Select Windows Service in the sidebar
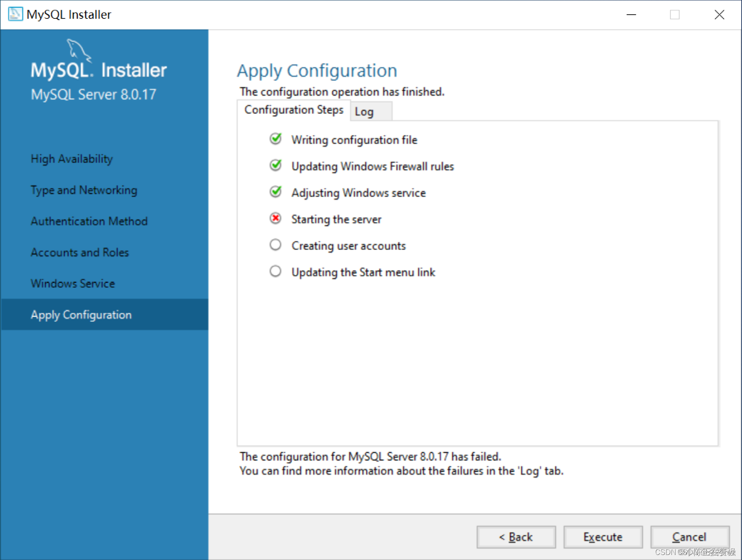This screenshot has width=742, height=560. click(x=72, y=283)
